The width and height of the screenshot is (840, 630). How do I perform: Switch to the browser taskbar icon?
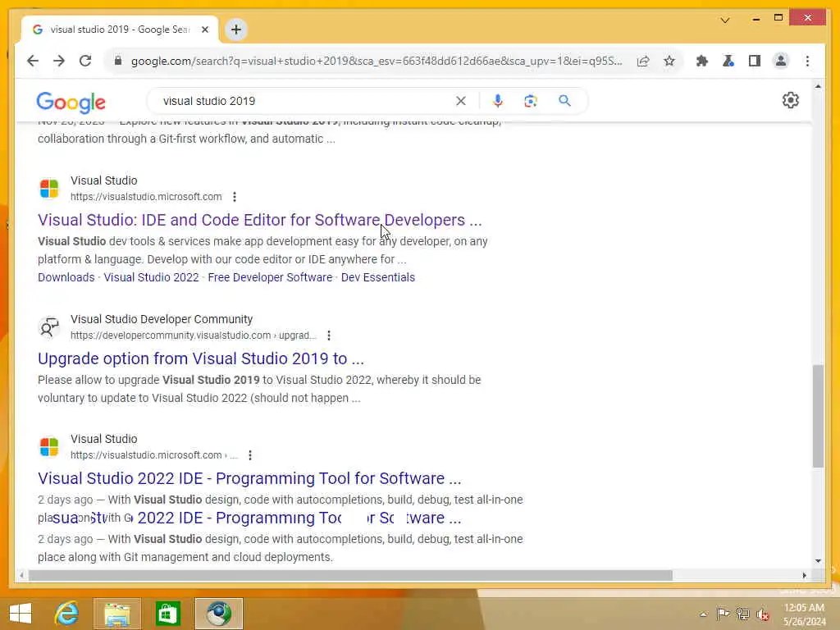218,614
